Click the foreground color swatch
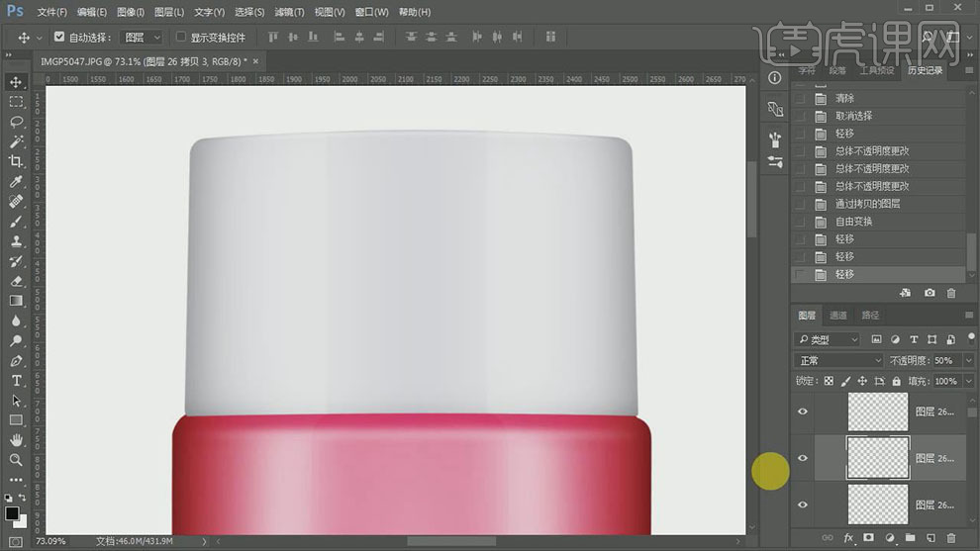Viewport: 980px width, 551px height. pyautogui.click(x=12, y=513)
